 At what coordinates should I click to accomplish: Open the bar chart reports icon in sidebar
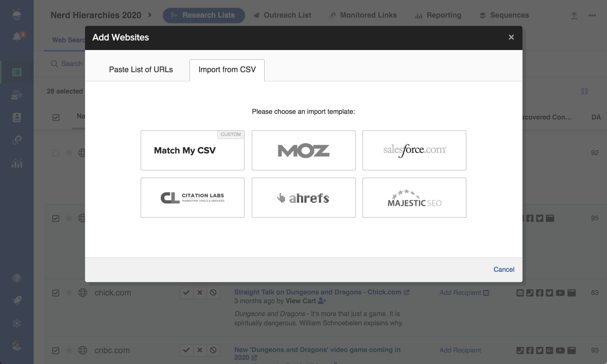pos(16,164)
